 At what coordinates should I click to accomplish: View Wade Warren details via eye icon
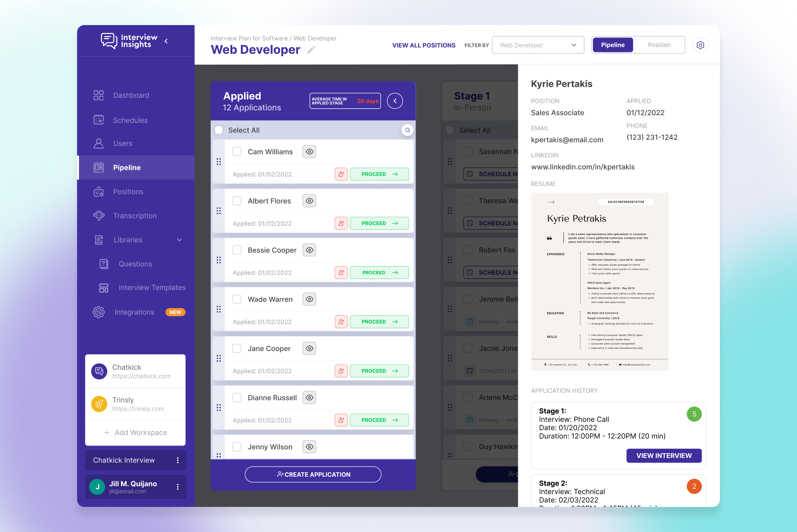[x=309, y=299]
